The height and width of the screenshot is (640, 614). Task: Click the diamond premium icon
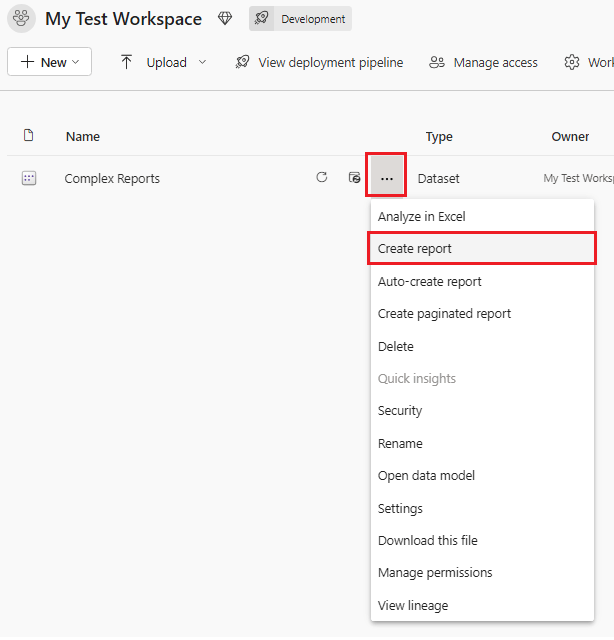click(224, 19)
